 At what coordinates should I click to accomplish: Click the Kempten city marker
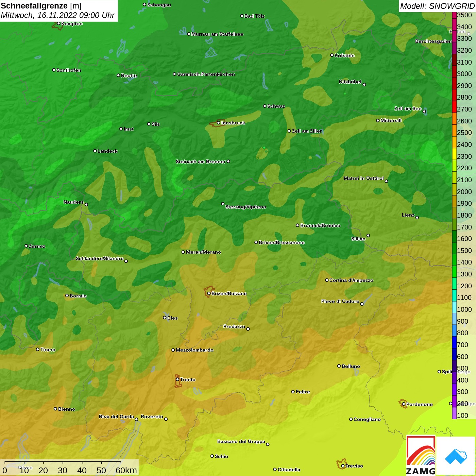[x=58, y=23]
